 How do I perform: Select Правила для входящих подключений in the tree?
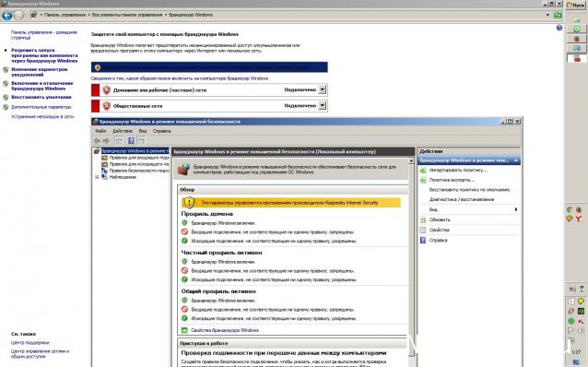pos(139,158)
